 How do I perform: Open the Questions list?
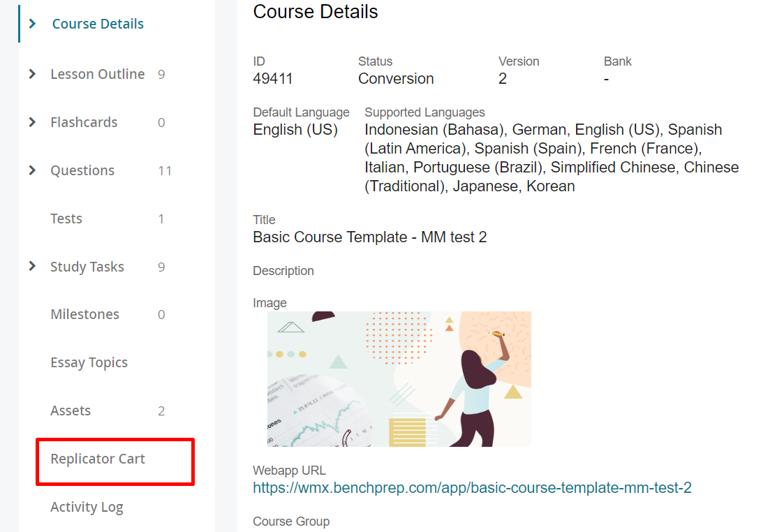82,170
